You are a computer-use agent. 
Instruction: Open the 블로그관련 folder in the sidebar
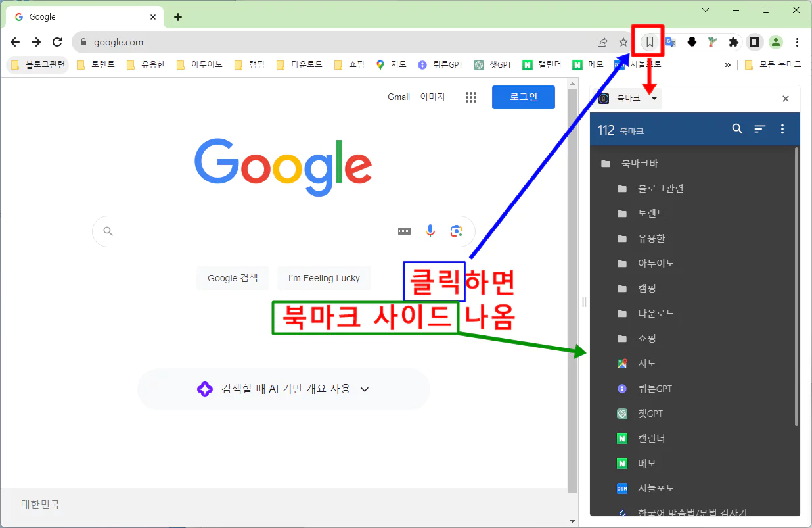click(692, 189)
